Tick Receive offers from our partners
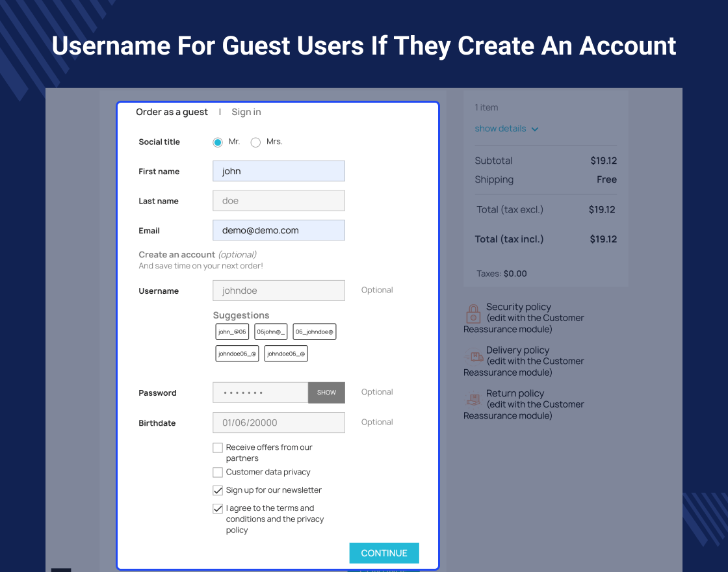This screenshot has width=728, height=572. (x=217, y=448)
